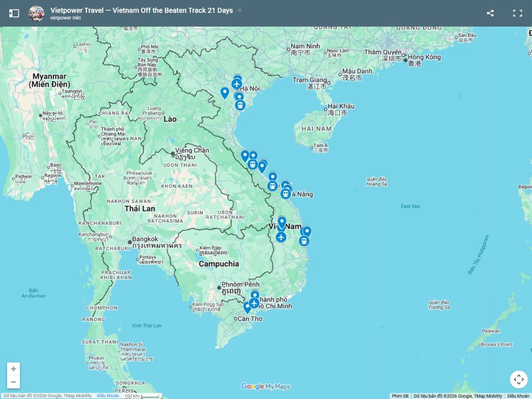Click the pin directly above the Hồ Chí Minh airplane
Viewport: 532px width, 399px height.
click(x=255, y=295)
